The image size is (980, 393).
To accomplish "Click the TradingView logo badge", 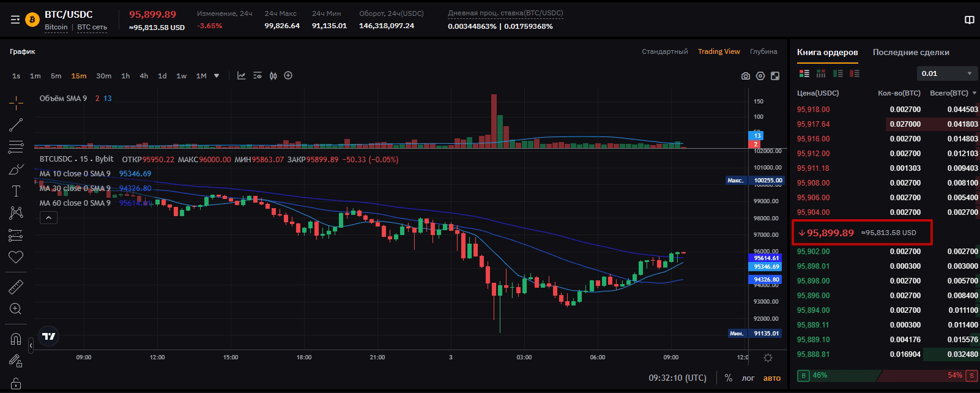I will click(x=49, y=336).
